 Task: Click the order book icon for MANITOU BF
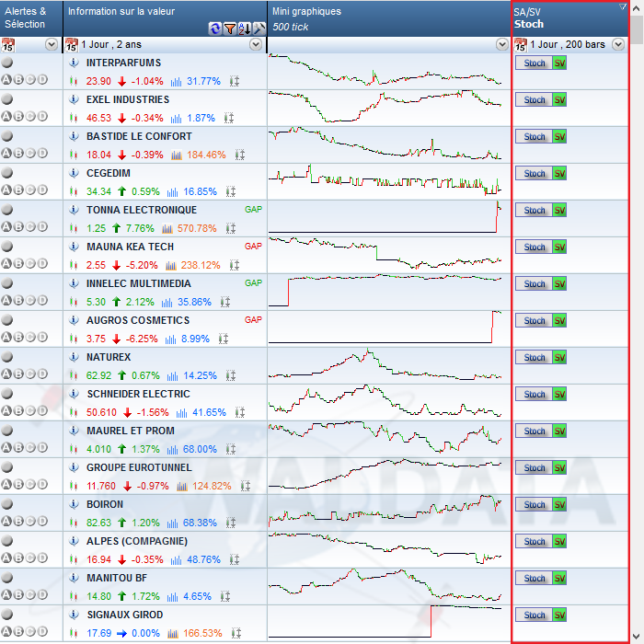[225, 596]
